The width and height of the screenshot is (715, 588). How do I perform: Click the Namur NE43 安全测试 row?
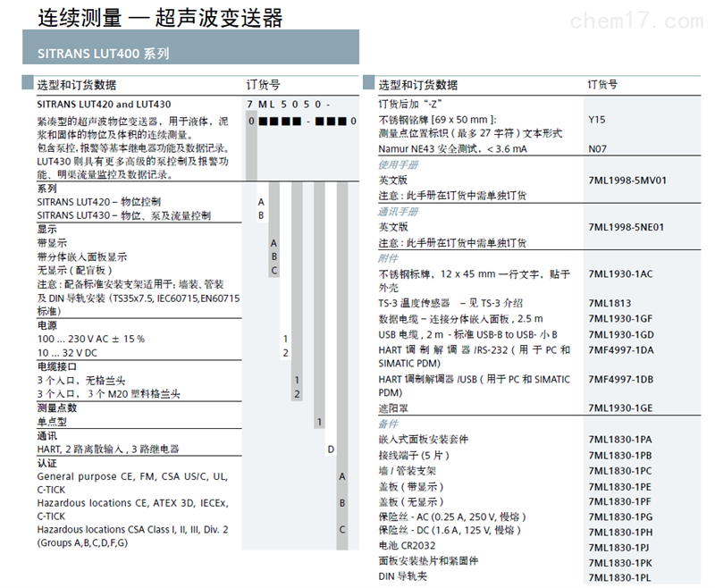coord(452,149)
